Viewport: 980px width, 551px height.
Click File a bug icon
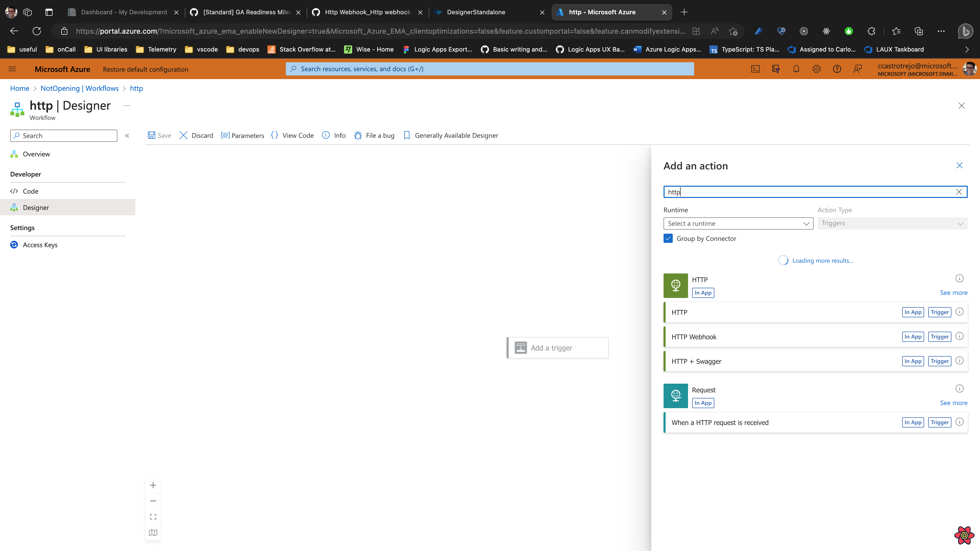(374, 135)
